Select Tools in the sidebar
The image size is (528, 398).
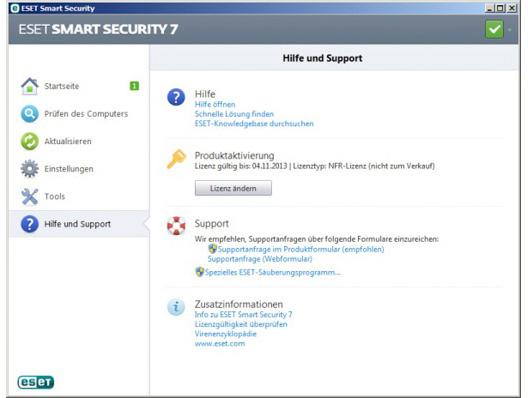[x=79, y=196]
